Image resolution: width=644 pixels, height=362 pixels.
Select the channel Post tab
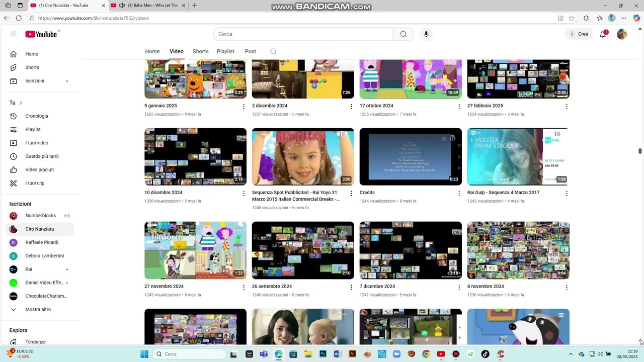click(251, 51)
